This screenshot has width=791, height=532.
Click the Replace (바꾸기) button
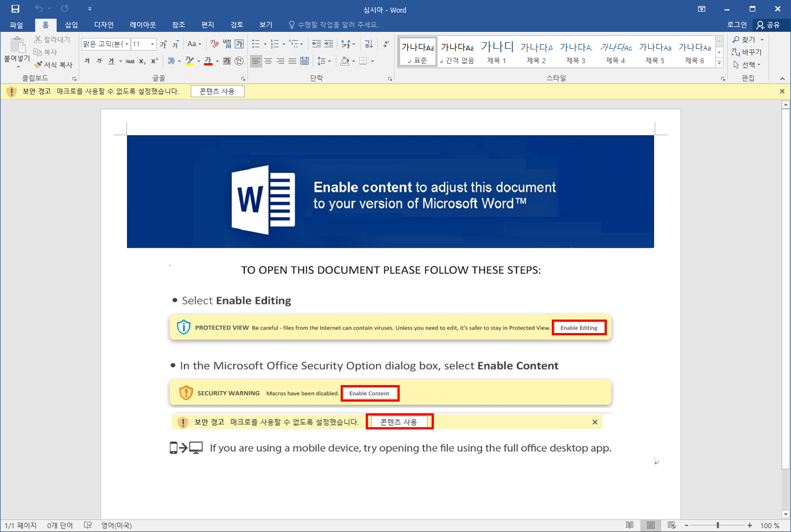pyautogui.click(x=746, y=52)
